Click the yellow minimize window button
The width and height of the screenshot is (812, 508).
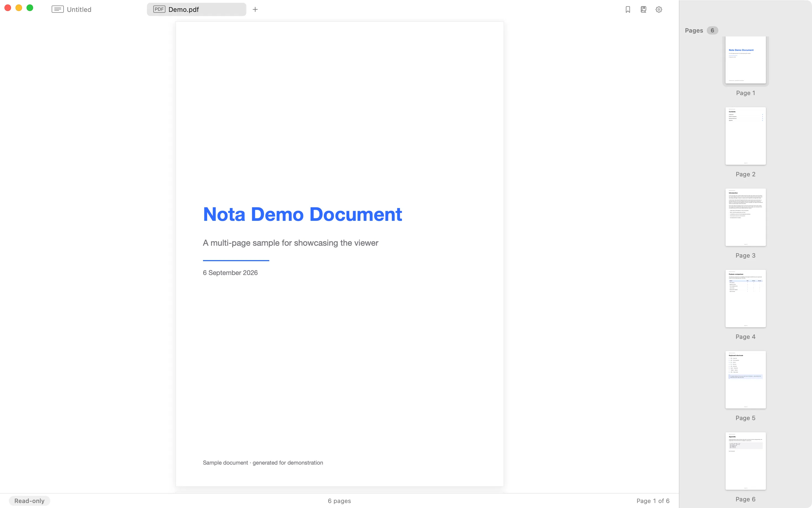19,8
